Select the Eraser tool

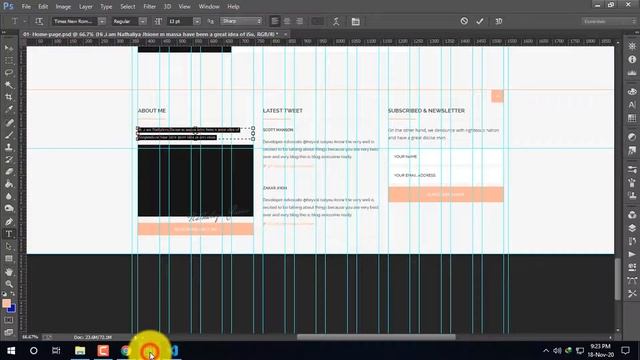[9, 172]
